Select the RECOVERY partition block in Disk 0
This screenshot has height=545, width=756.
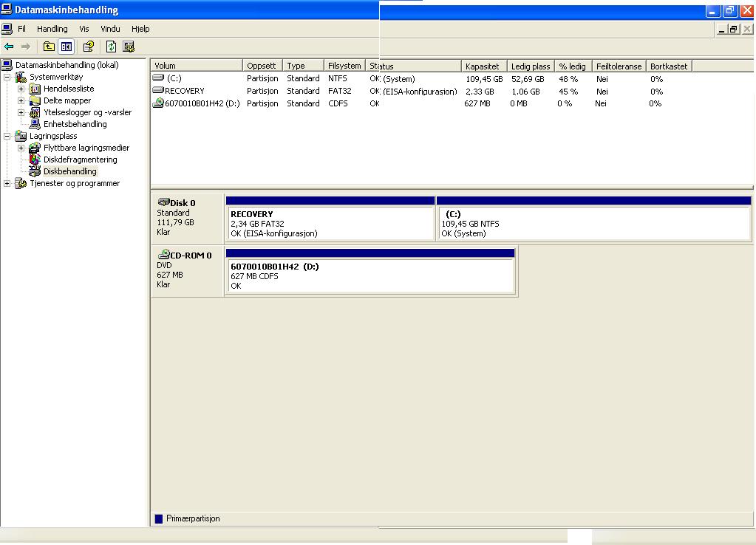(330, 219)
